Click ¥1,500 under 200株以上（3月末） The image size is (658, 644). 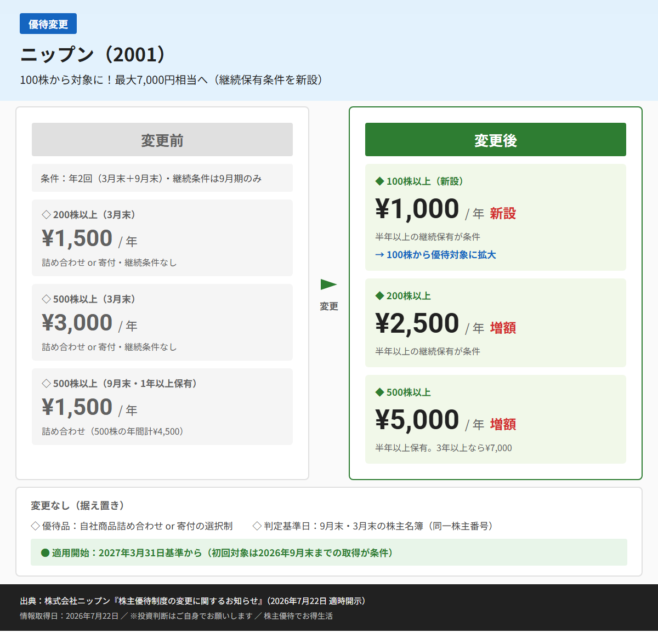[x=77, y=238]
